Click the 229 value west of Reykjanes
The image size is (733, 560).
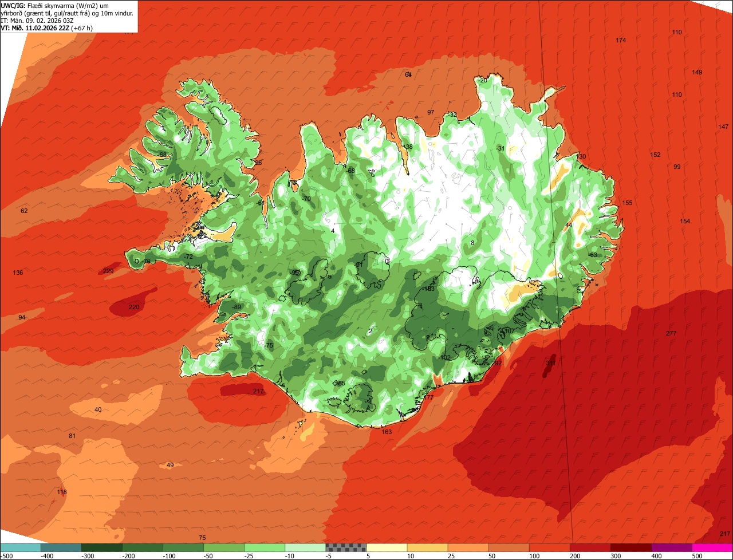tap(108, 271)
